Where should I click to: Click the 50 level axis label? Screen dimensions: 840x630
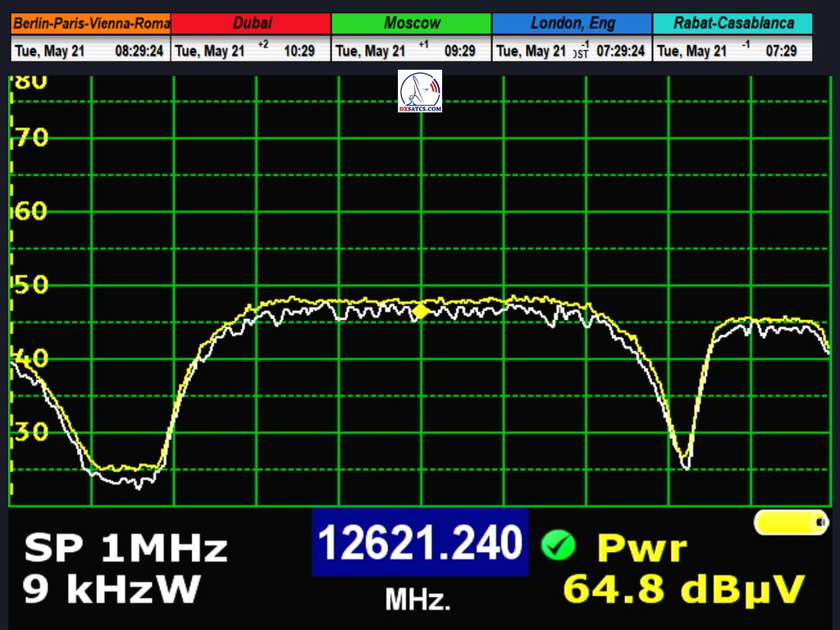31,285
